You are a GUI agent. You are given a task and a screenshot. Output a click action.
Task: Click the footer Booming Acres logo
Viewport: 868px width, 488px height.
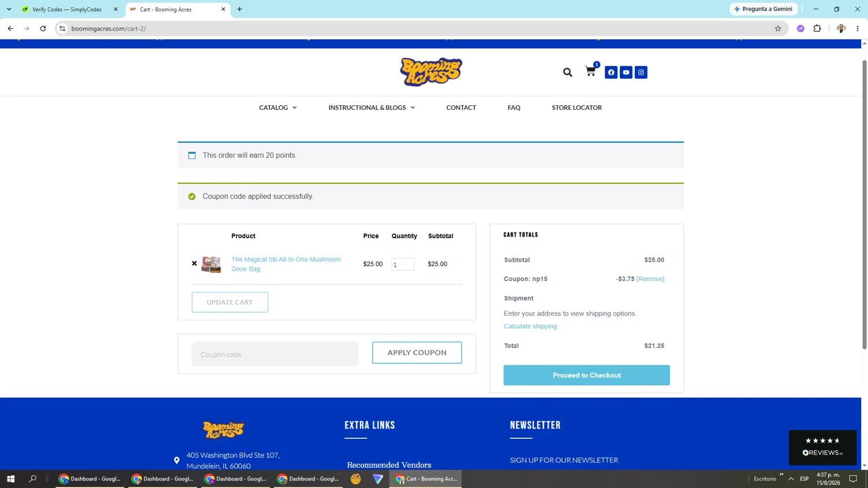tap(223, 430)
